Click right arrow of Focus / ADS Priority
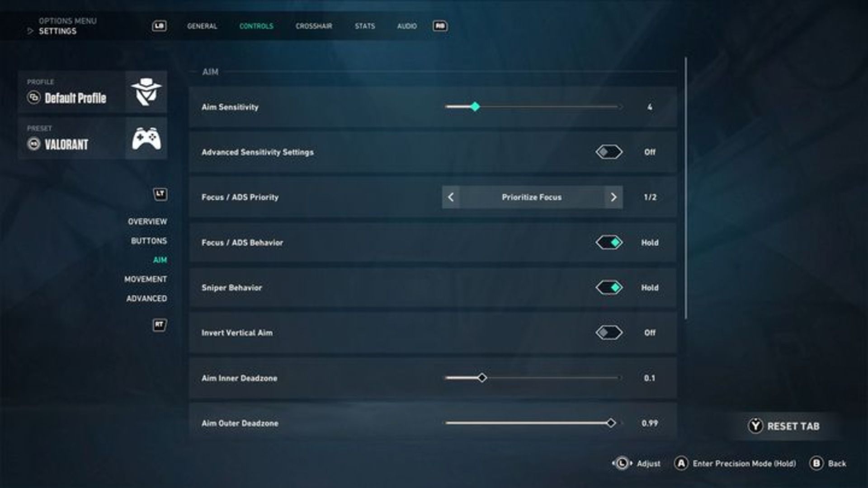The height and width of the screenshot is (488, 868). pyautogui.click(x=613, y=197)
